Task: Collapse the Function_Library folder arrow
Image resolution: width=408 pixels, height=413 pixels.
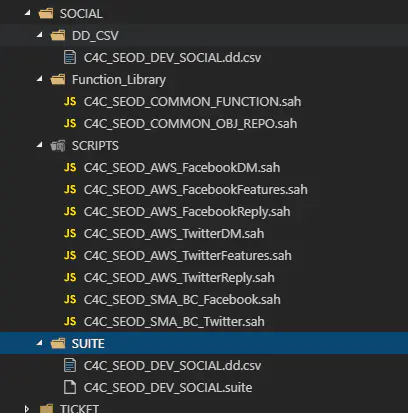Action: click(x=40, y=79)
